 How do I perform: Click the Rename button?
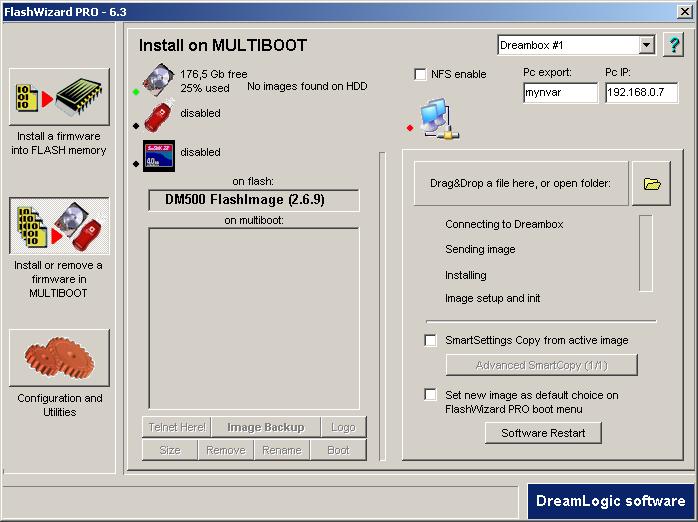point(282,450)
